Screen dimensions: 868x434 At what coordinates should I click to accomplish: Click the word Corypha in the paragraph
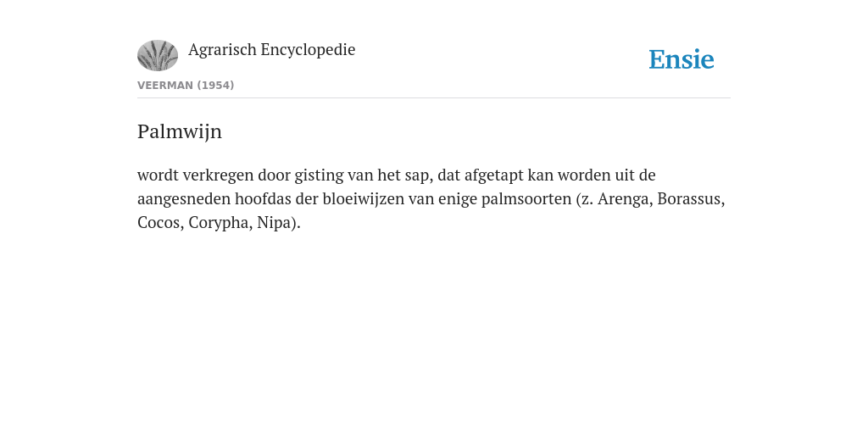[220, 223]
